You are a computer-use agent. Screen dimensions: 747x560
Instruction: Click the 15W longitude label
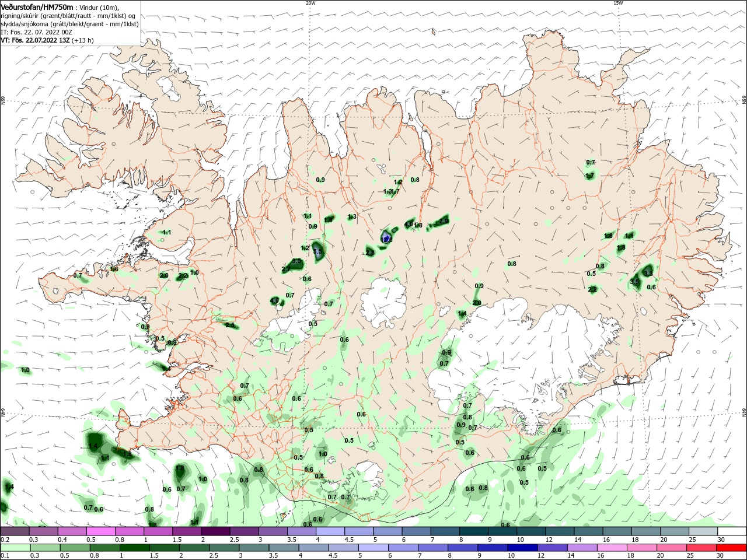coord(618,3)
